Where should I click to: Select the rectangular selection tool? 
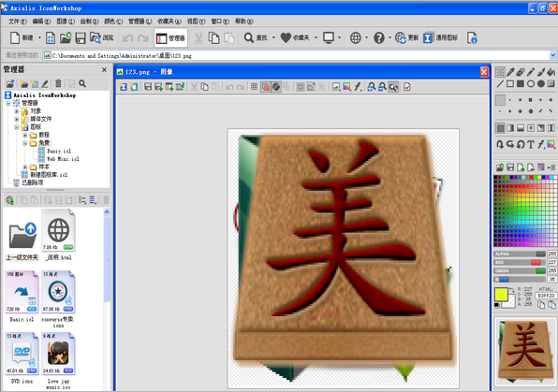(x=500, y=72)
